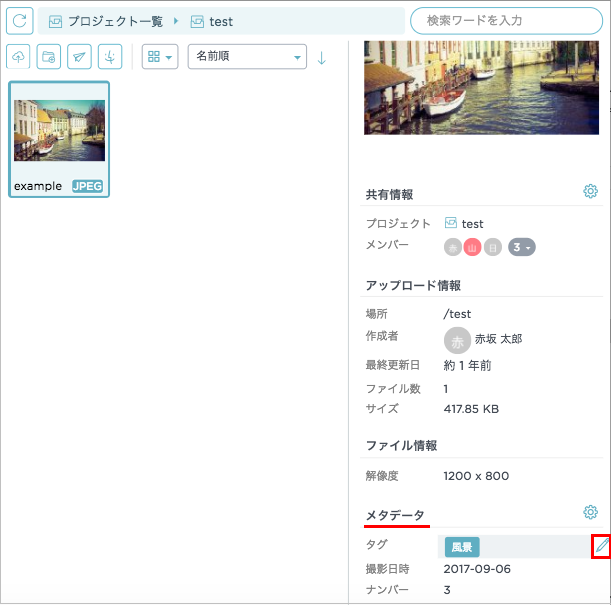Screen dimensions: 611x605
Task: Click the grey 日 member avatar
Action: 493,247
